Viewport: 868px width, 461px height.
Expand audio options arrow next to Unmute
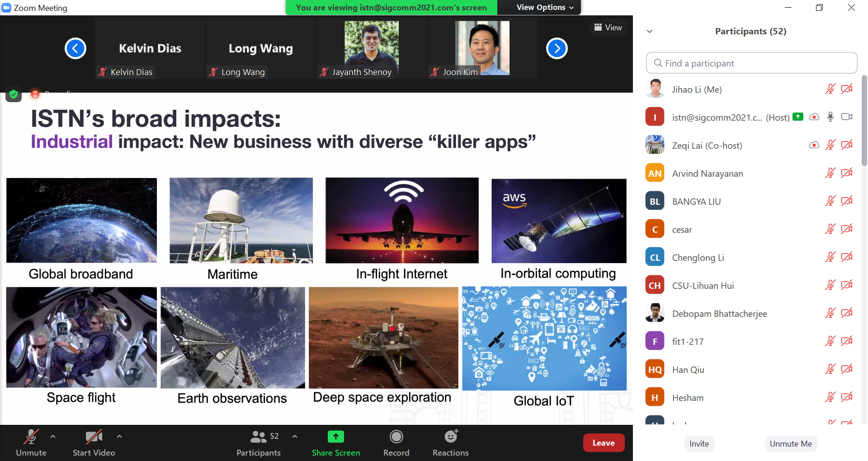point(53,437)
